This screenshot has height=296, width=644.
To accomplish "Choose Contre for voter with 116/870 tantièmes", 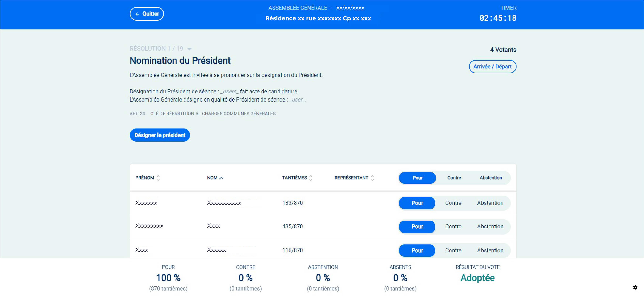I will [453, 250].
